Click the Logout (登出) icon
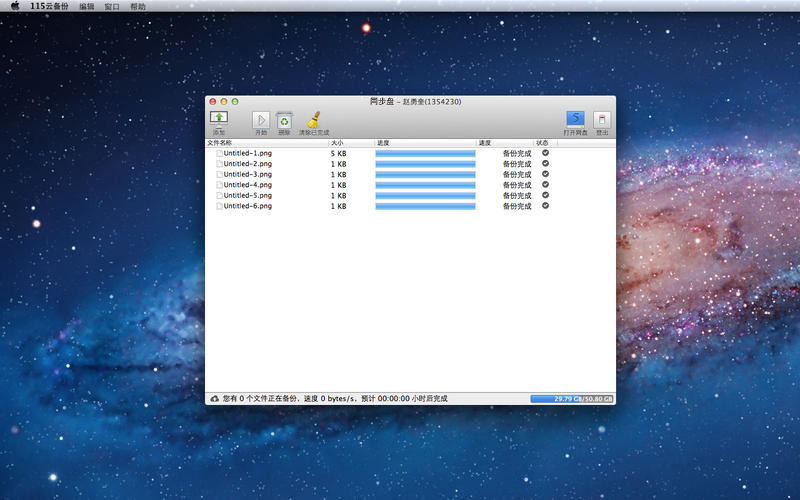800x500 pixels. tap(601, 119)
